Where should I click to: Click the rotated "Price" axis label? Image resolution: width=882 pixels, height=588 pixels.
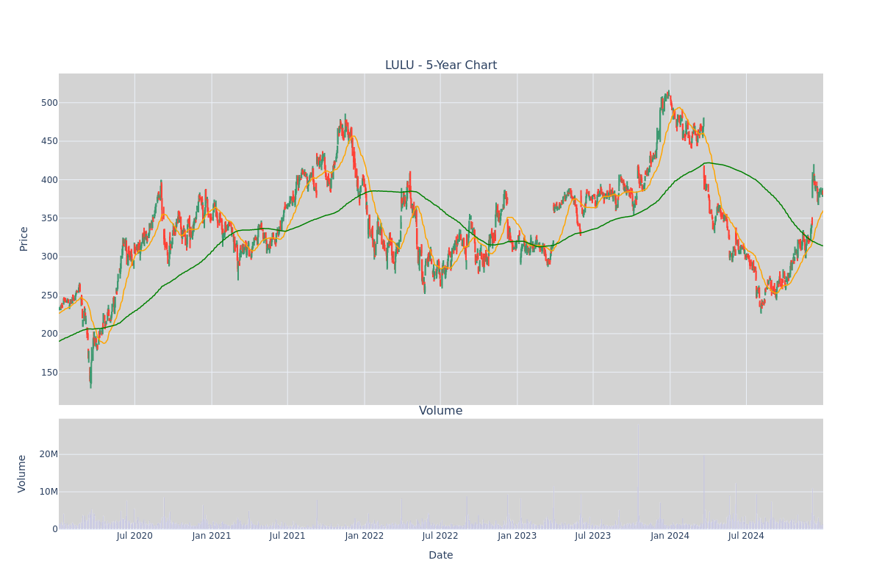[24, 239]
